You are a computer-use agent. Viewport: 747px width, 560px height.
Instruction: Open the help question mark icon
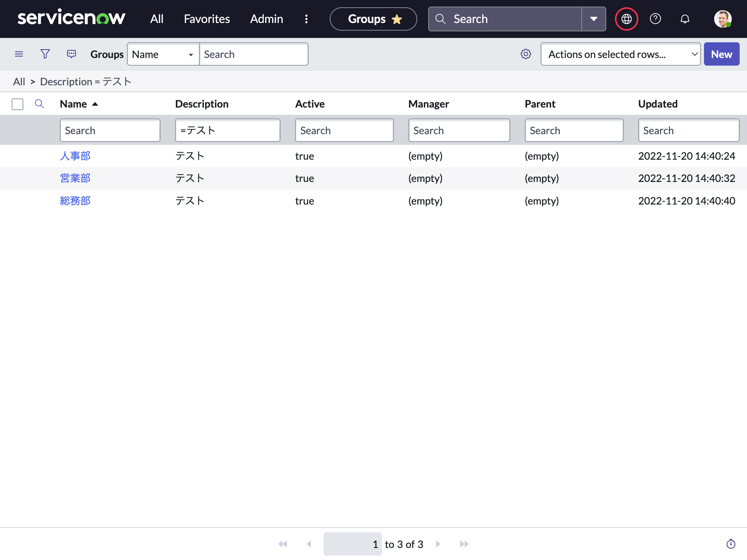655,19
